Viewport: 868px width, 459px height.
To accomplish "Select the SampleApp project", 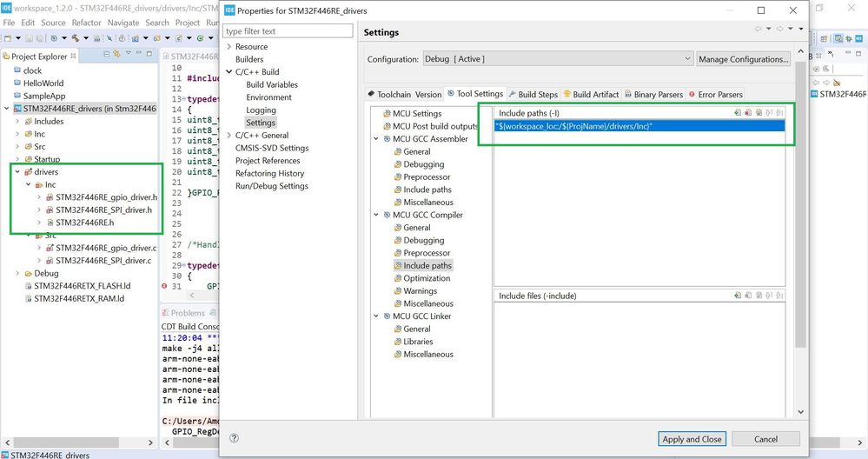I will pos(43,96).
